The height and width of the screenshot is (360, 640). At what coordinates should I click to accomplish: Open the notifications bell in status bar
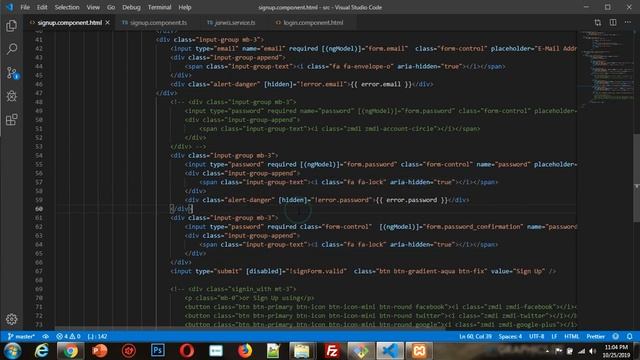pyautogui.click(x=630, y=336)
